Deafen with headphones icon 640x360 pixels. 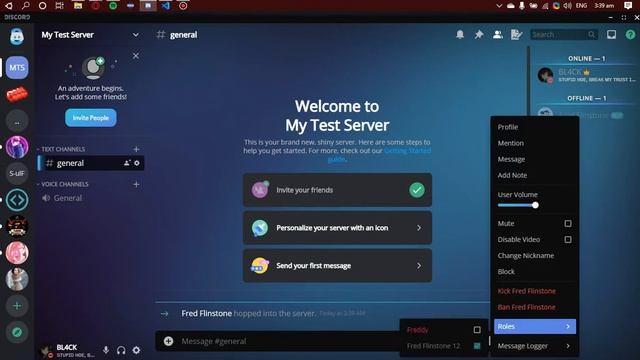click(121, 350)
